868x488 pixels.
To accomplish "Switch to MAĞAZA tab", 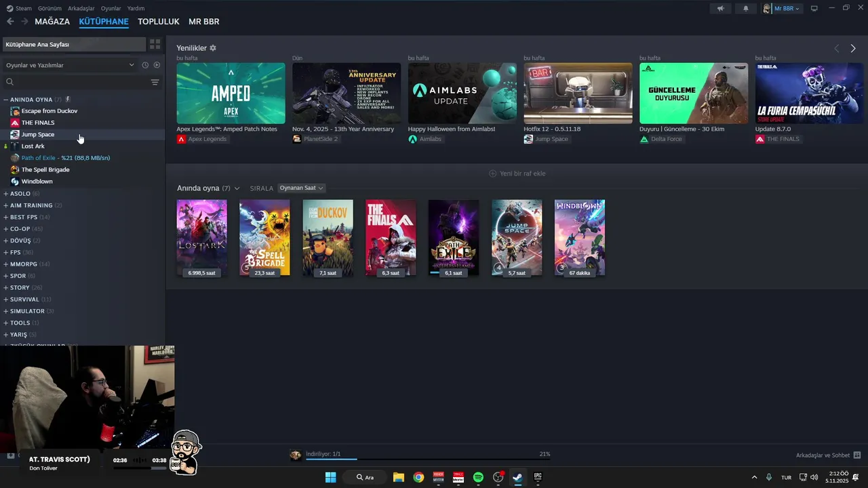I will tap(52, 22).
